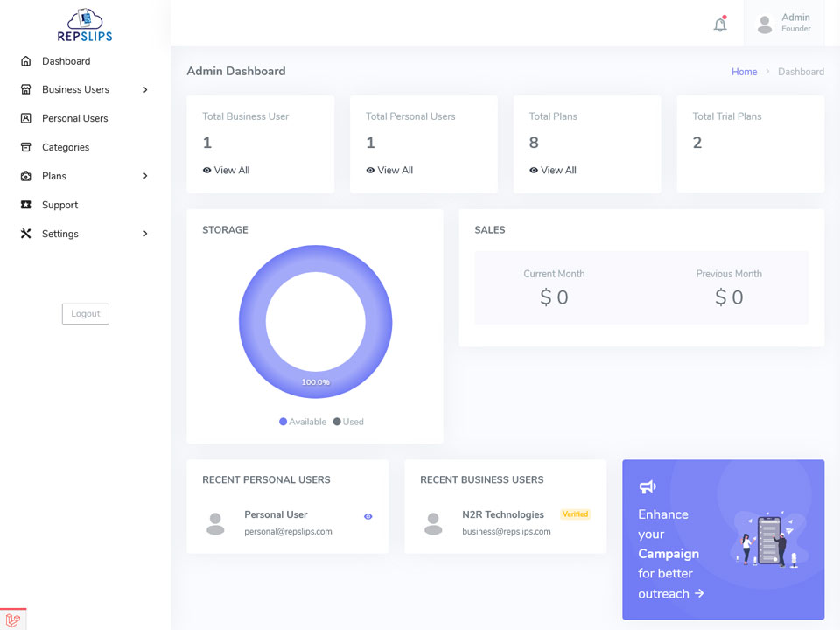Click the Categories archive icon
Viewport: 840px width, 630px height.
25,147
